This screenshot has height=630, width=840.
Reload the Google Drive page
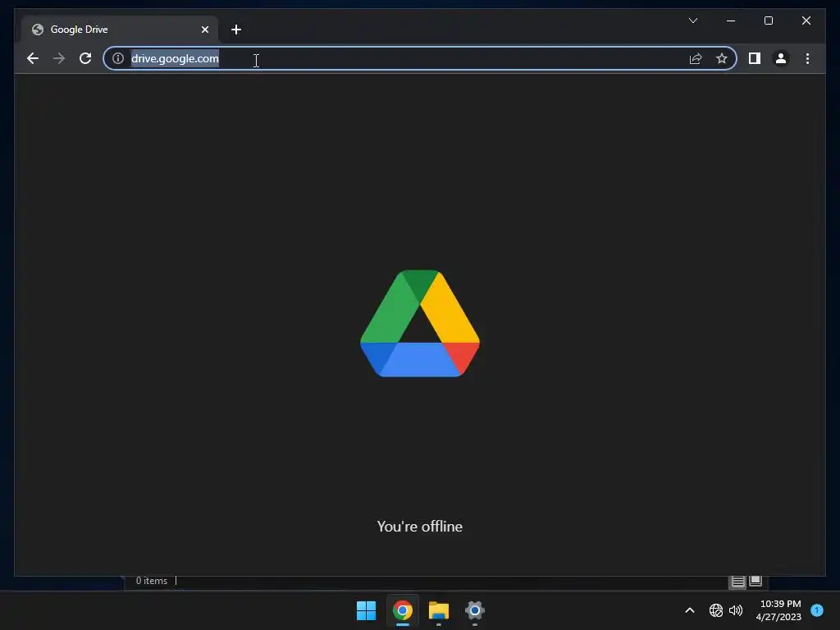pyautogui.click(x=85, y=58)
